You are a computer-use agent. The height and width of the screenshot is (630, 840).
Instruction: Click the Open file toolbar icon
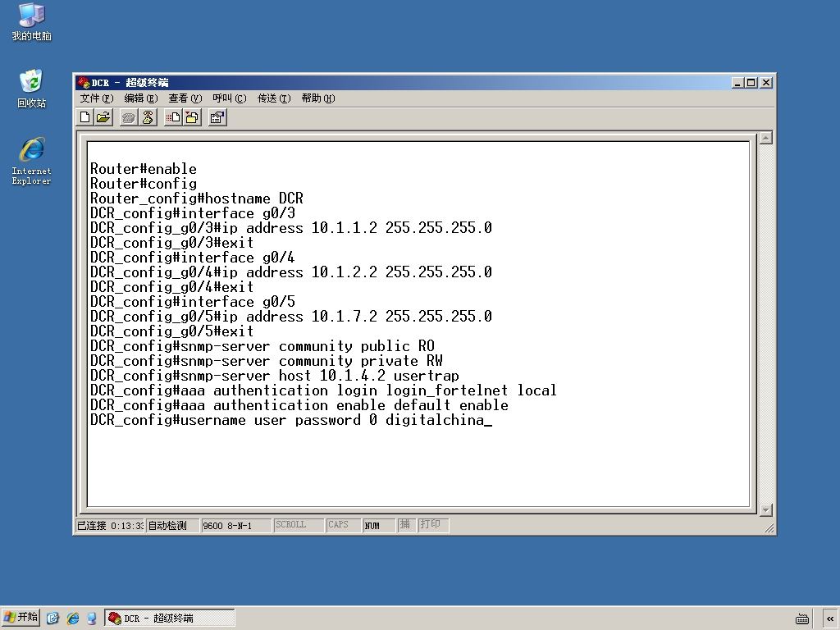(103, 117)
